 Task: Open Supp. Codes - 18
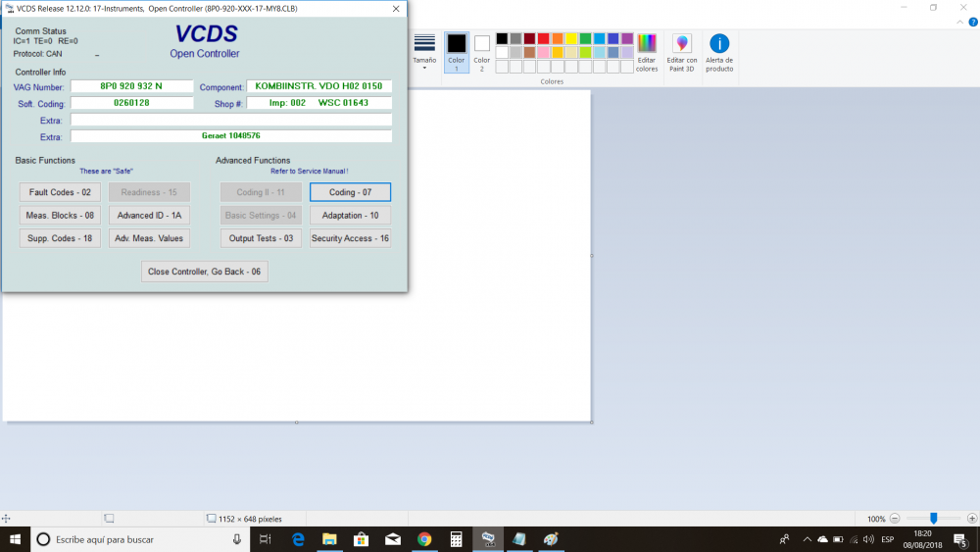coord(60,238)
